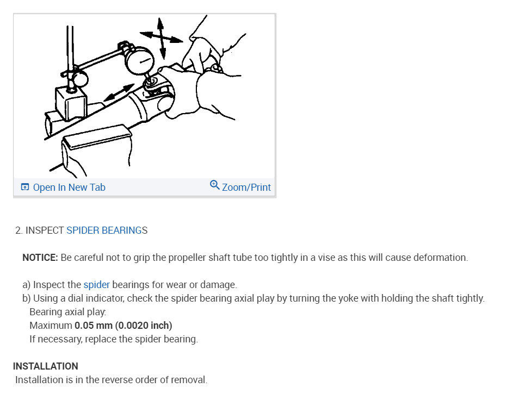Click the reverse order of removal sentence
The height and width of the screenshot is (400, 532).
pyautogui.click(x=112, y=380)
